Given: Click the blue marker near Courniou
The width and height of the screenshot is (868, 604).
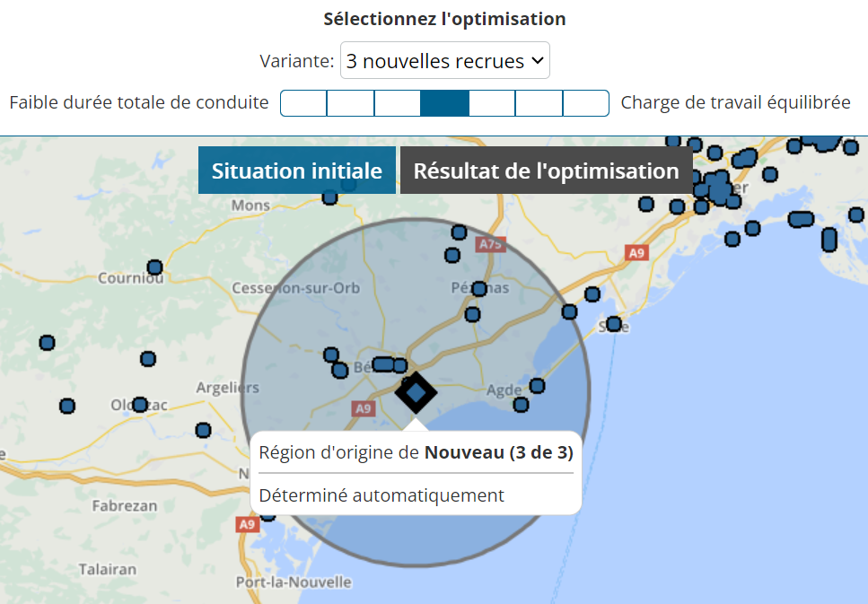Looking at the screenshot, I should coord(154,267).
